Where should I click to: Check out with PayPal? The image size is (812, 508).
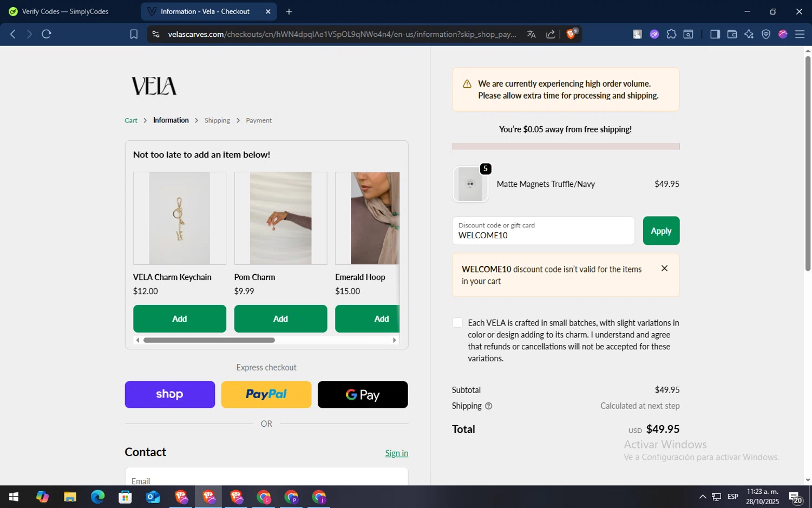(266, 395)
